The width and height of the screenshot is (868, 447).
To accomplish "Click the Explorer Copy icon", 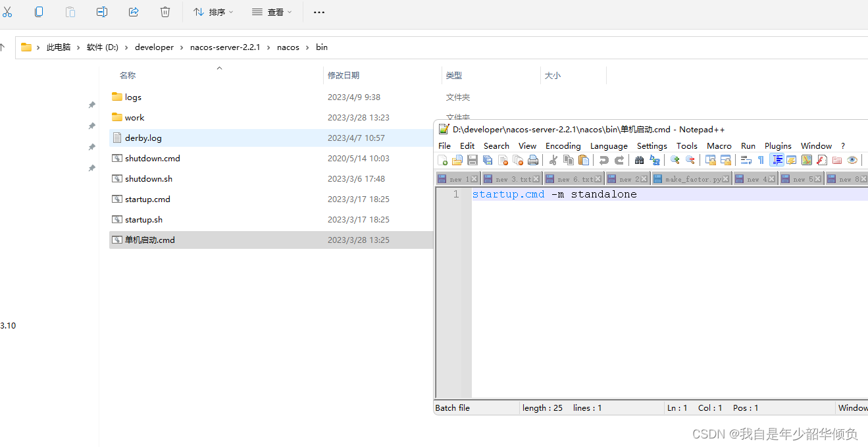I will coord(39,12).
